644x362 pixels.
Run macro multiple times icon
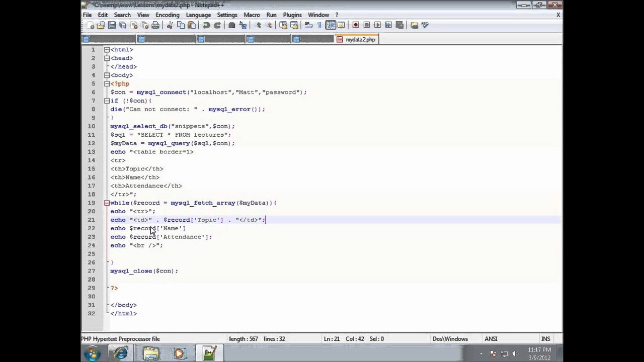[x=388, y=25]
